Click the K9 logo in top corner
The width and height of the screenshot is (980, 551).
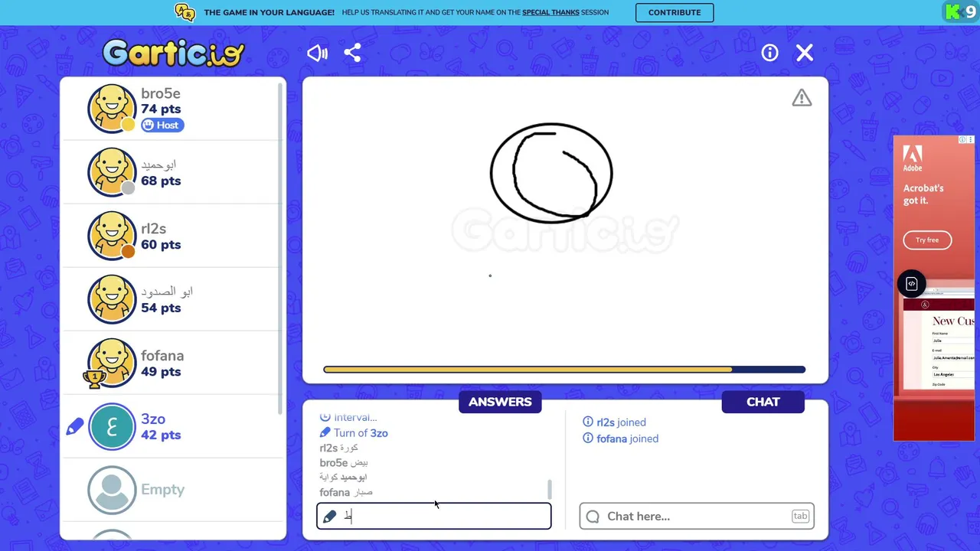pyautogui.click(x=961, y=11)
